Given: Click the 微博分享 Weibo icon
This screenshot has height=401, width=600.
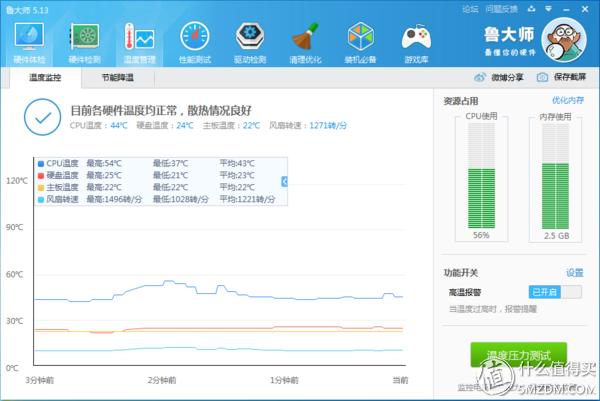Looking at the screenshot, I should coord(479,77).
